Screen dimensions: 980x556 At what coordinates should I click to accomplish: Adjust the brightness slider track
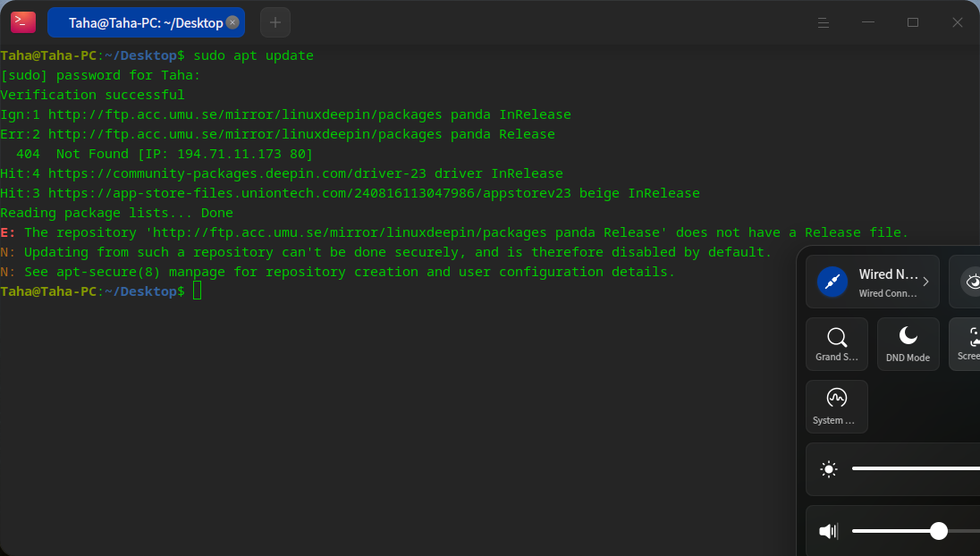coord(916,468)
